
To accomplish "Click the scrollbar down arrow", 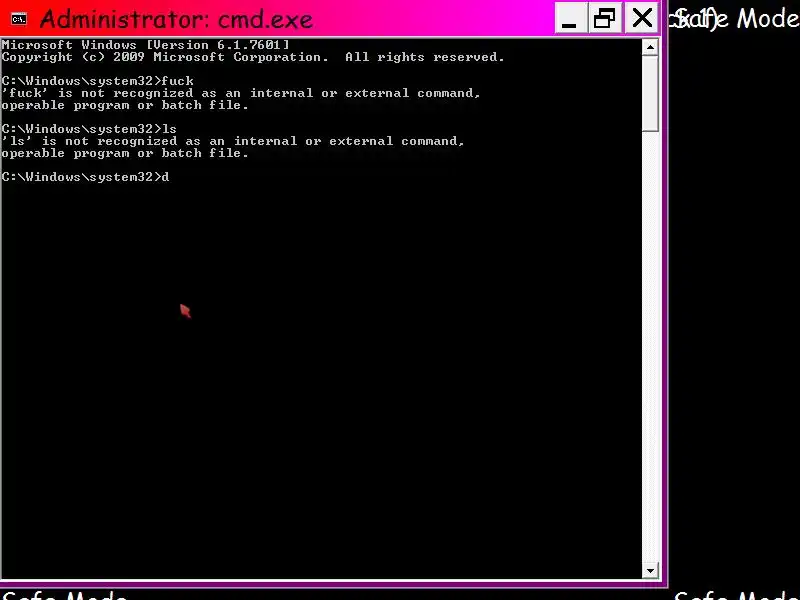I will (650, 571).
